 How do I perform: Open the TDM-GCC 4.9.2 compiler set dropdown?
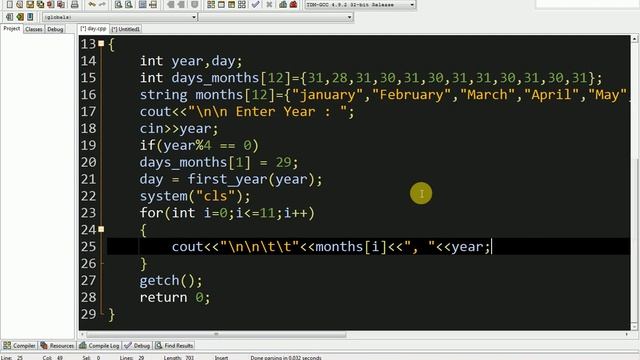tap(360, 4)
